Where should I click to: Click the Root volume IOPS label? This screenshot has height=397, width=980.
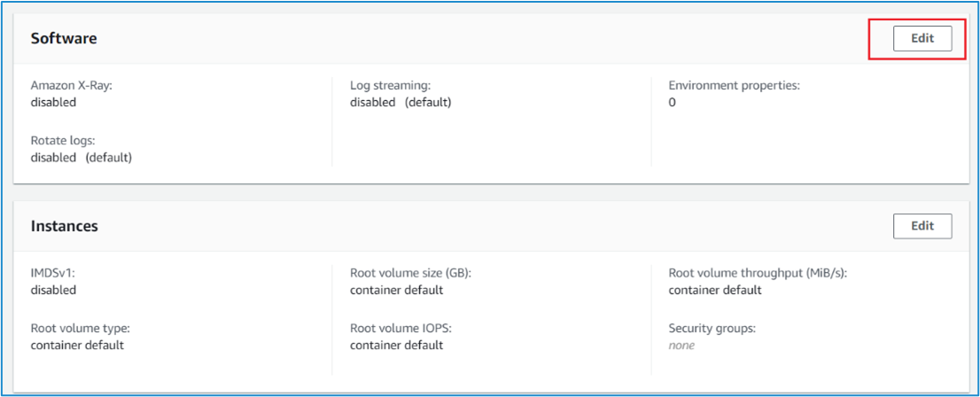401,329
